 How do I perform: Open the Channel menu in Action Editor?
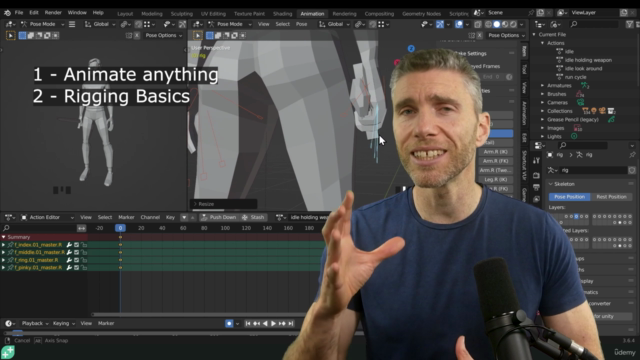pos(150,218)
